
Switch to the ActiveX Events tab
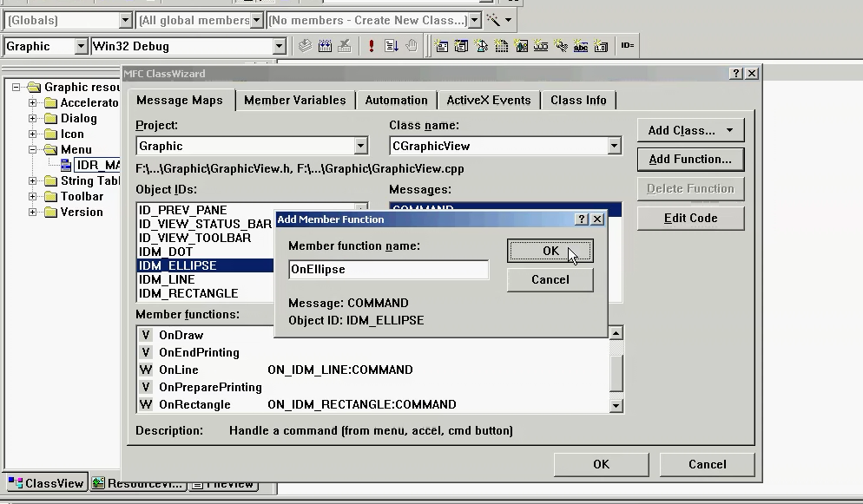click(489, 100)
